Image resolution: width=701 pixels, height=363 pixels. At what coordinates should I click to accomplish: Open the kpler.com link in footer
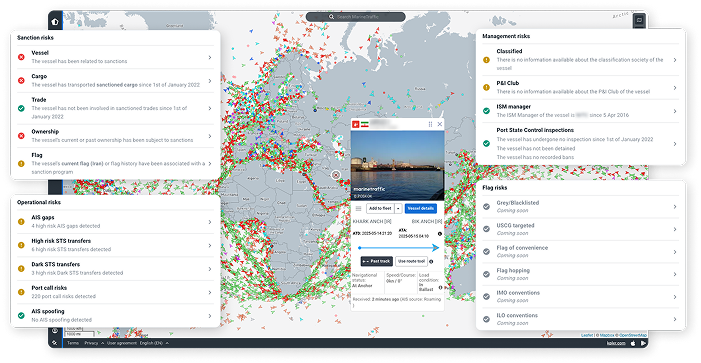click(x=616, y=343)
